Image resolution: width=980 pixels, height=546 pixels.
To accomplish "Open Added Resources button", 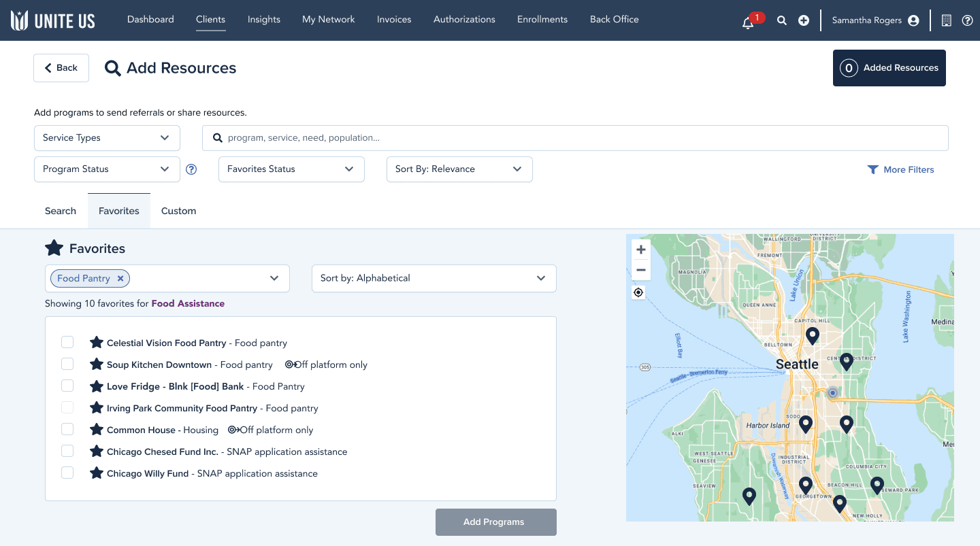I will point(889,68).
